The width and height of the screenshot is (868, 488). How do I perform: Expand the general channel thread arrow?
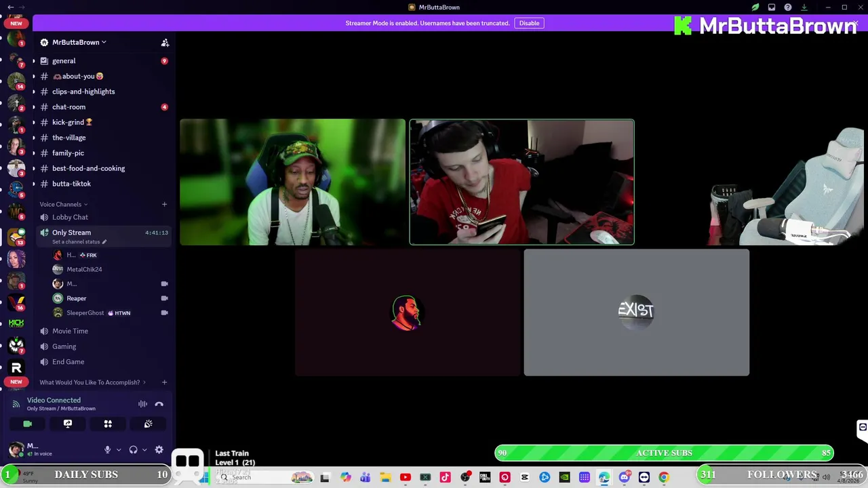pyautogui.click(x=33, y=61)
